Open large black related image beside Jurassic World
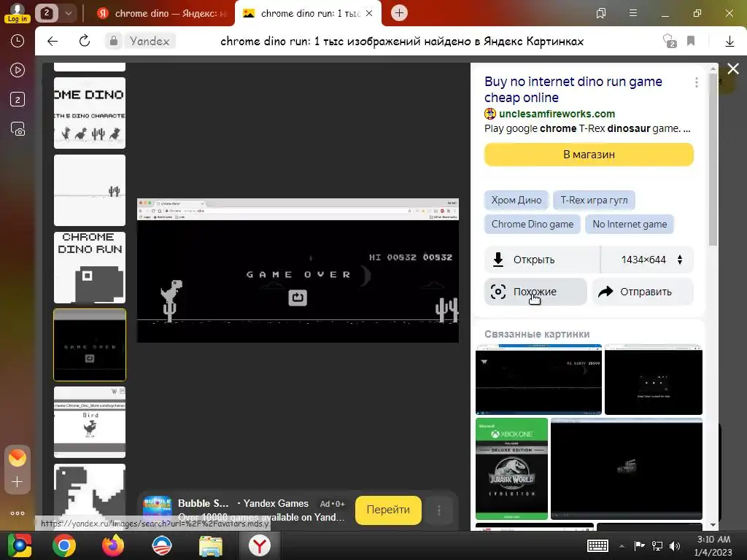The image size is (747, 560). (627, 469)
